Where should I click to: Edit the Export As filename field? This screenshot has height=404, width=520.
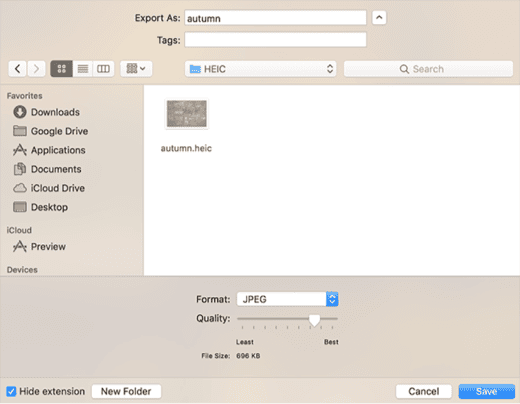click(275, 18)
